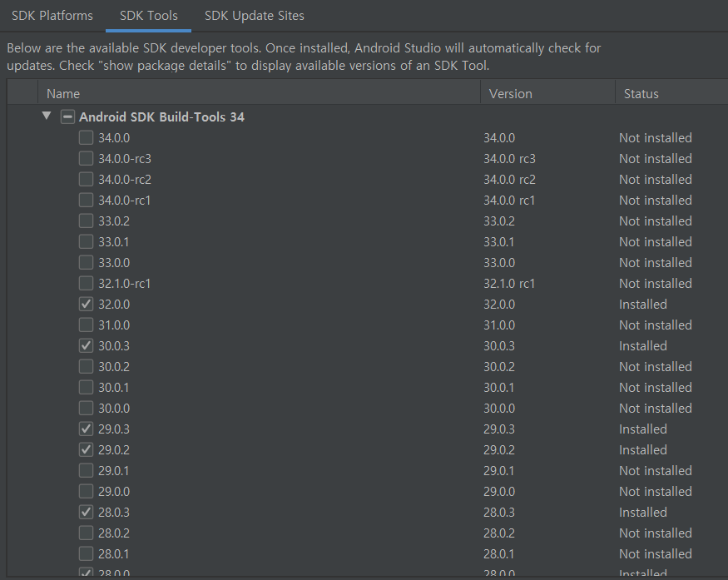Check the 30.0.1 checkbox
Image resolution: width=728 pixels, height=580 pixels.
coord(86,387)
